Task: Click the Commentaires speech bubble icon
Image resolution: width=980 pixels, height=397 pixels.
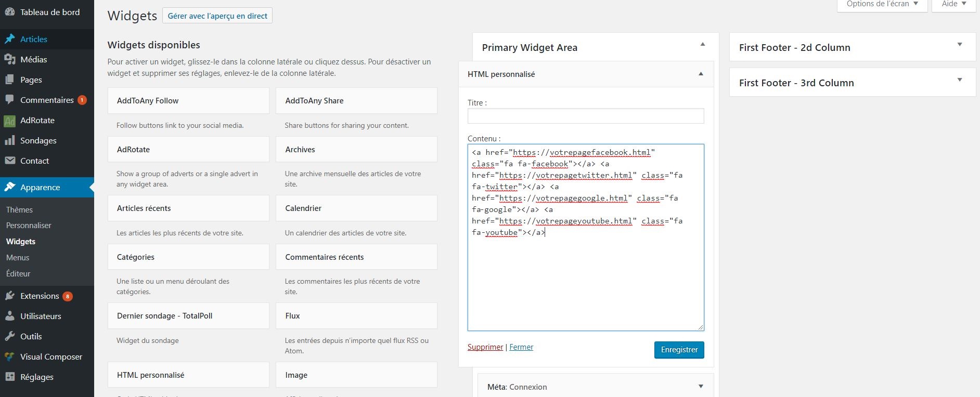Action: (x=10, y=100)
